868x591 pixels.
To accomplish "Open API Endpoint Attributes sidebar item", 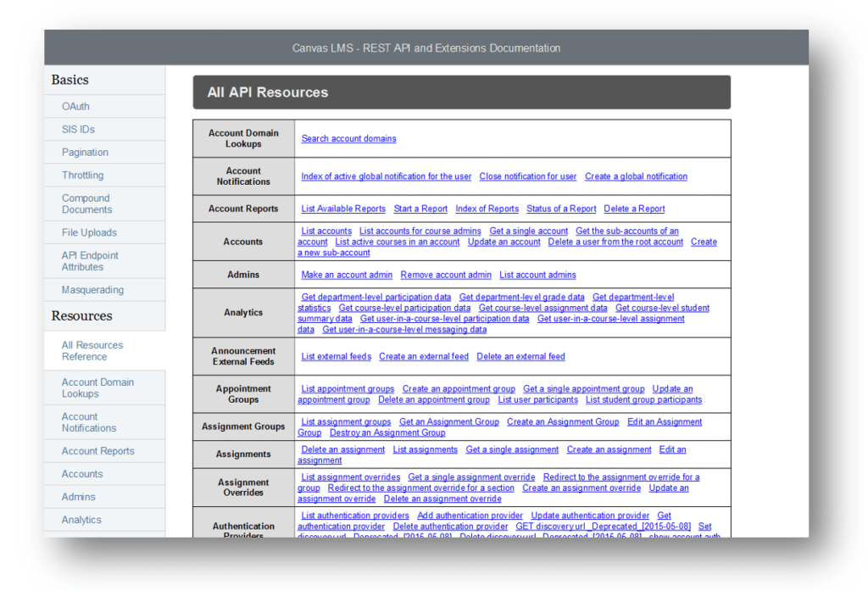I will [90, 261].
